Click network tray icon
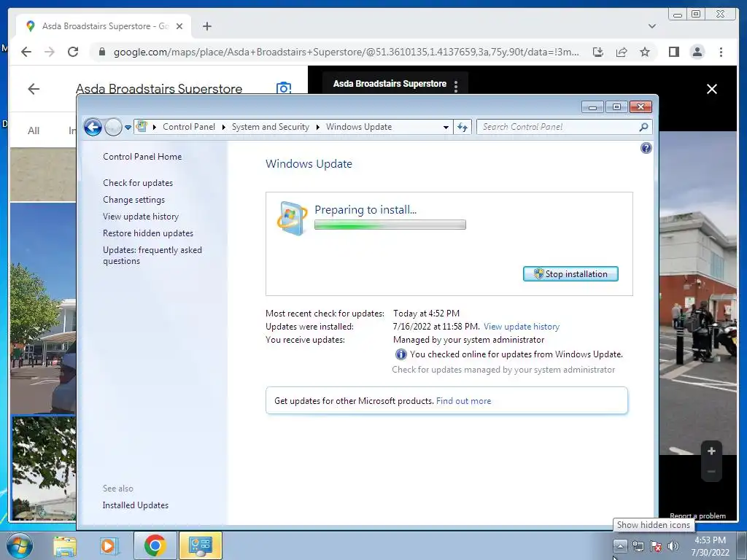747x560 pixels. (x=638, y=546)
